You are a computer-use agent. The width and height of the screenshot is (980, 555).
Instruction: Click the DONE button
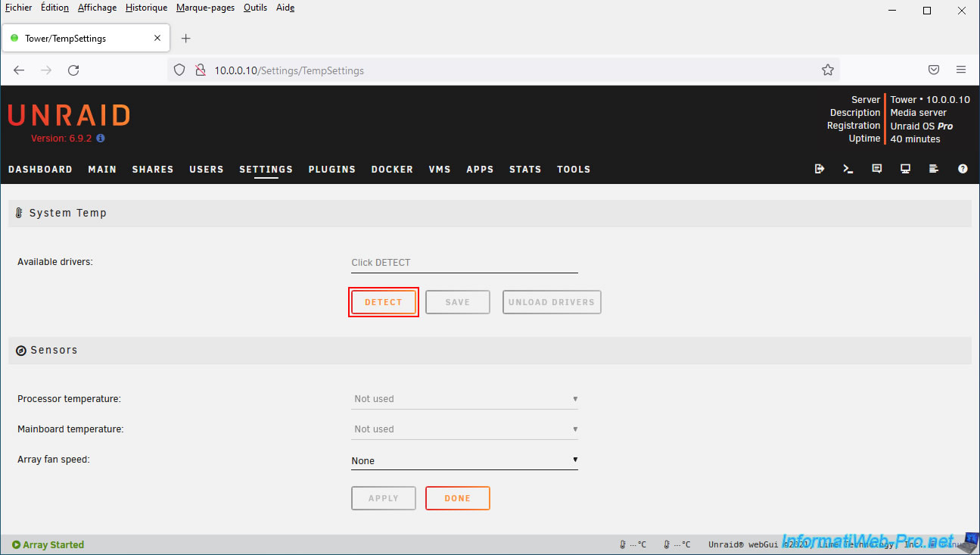[457, 498]
